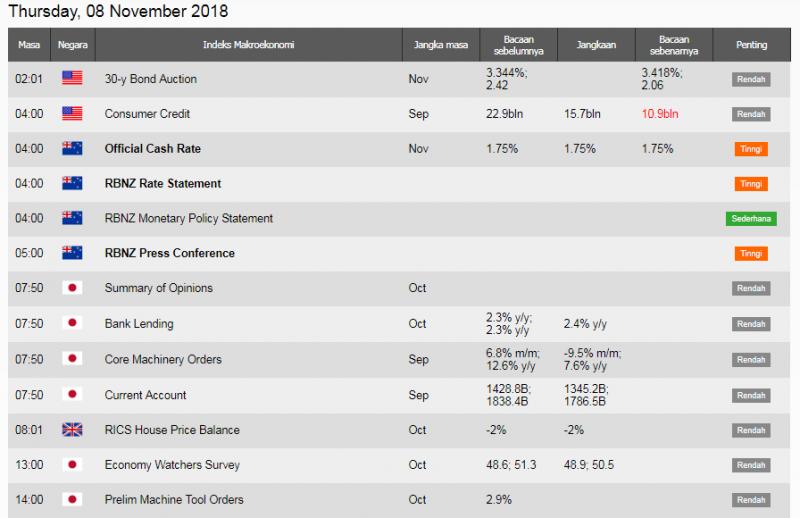Viewport: 800px width, 518px height.
Task: Open the Core Machinery Orders event
Action: 163,359
